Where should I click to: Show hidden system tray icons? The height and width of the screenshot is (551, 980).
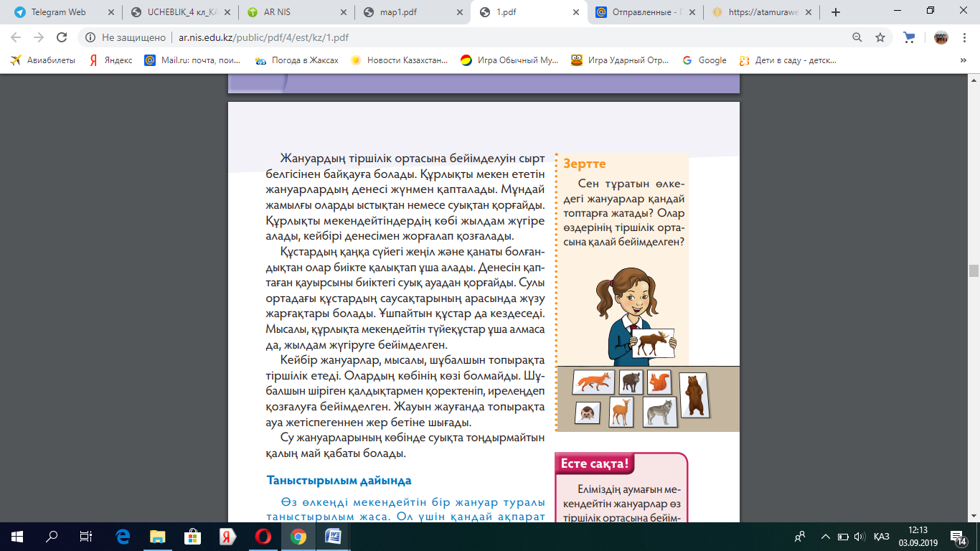826,537
